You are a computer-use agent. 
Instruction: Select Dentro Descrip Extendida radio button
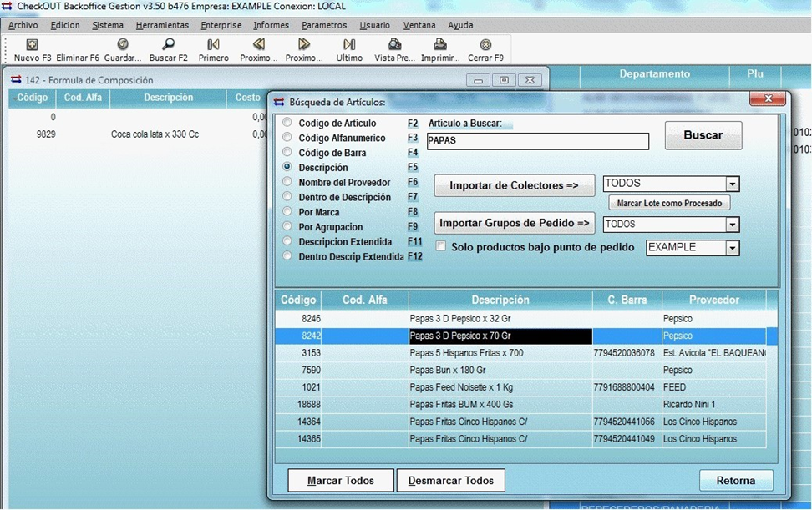click(287, 255)
